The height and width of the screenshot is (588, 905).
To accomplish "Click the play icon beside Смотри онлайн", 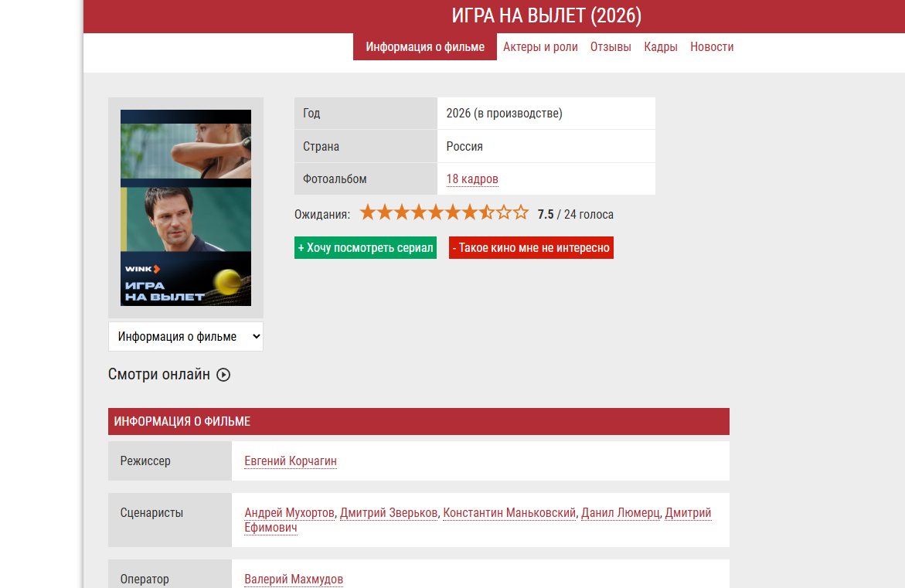I will [223, 375].
